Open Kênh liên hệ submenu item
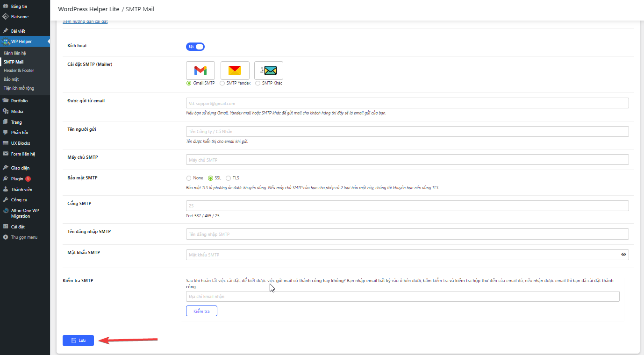 15,53
